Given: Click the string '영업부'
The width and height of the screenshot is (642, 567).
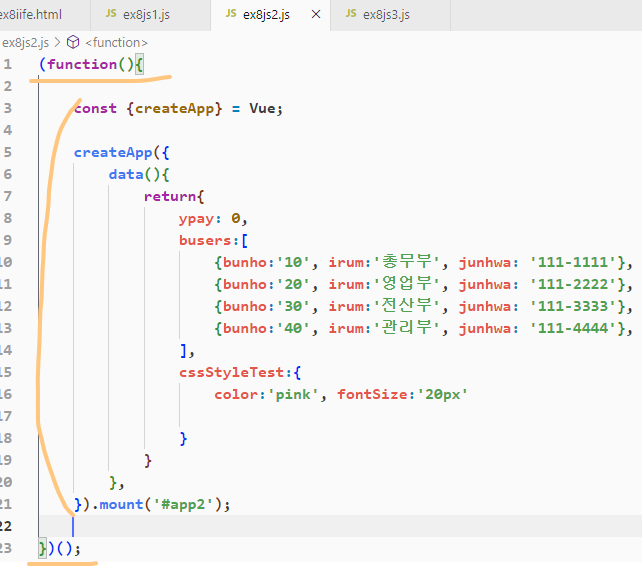Looking at the screenshot, I should tap(407, 284).
